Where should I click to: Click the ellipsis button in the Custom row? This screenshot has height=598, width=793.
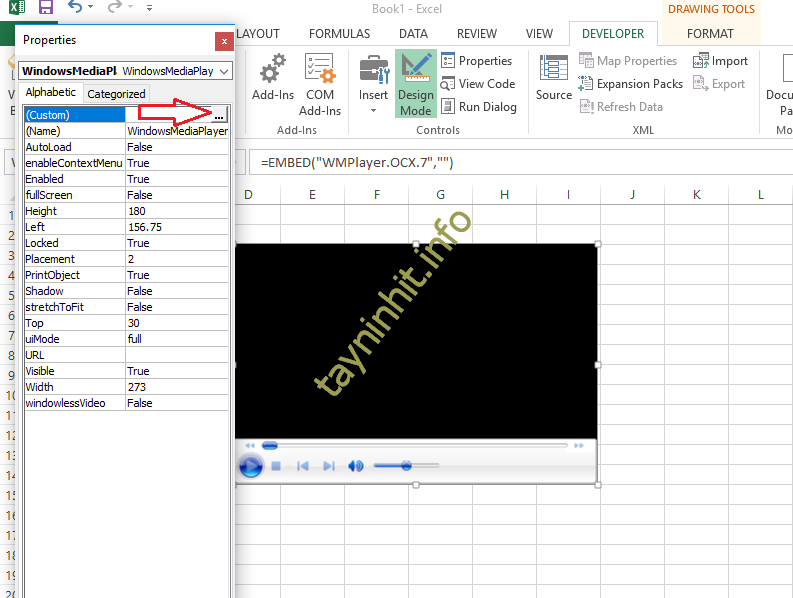(x=219, y=116)
